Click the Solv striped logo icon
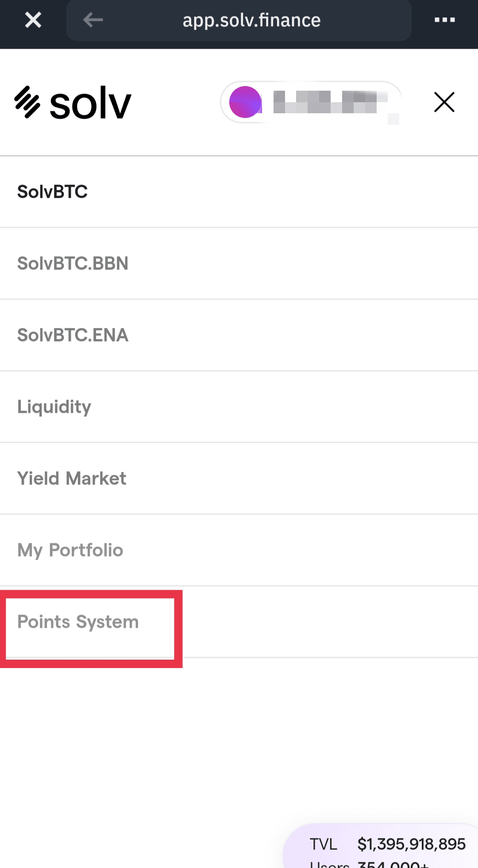This screenshot has height=868, width=478. [x=27, y=102]
